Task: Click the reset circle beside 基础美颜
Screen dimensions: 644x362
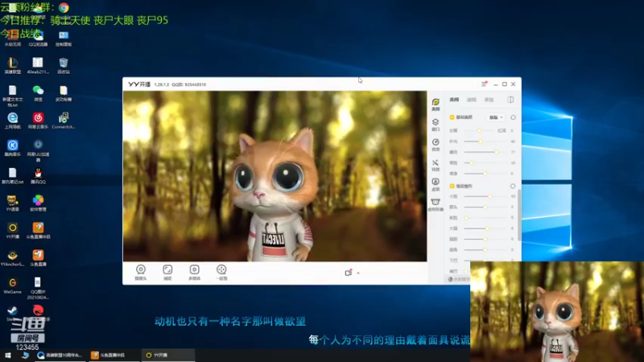Action: pos(513,117)
